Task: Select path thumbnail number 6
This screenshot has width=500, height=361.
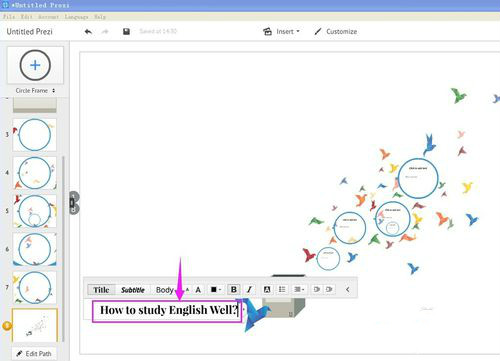Action: 35,249
